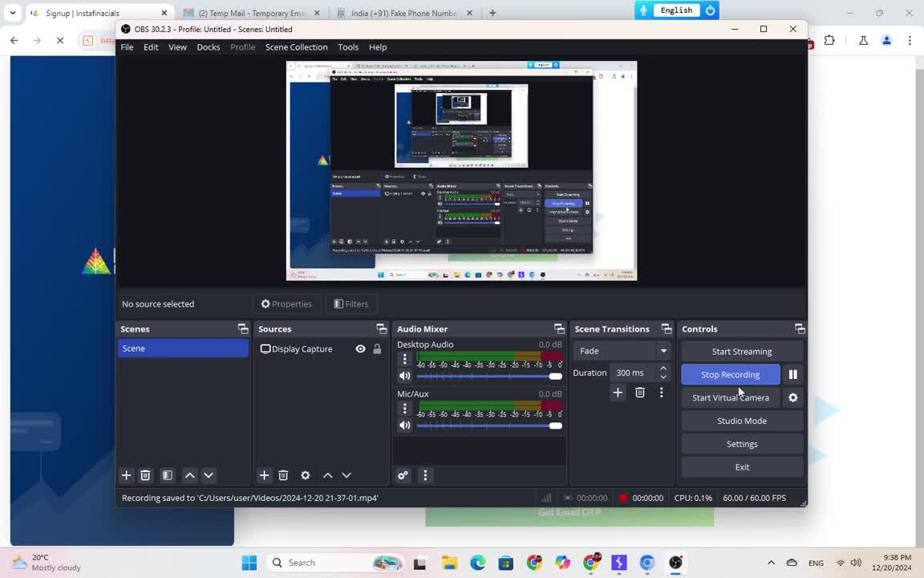Switch to India Fake Phone Number tab

pyautogui.click(x=404, y=13)
